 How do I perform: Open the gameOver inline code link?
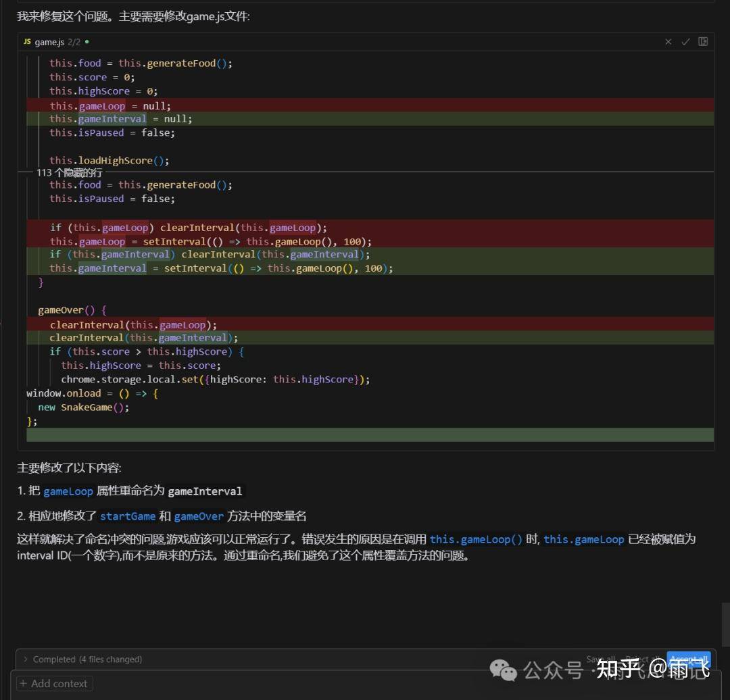click(x=199, y=516)
